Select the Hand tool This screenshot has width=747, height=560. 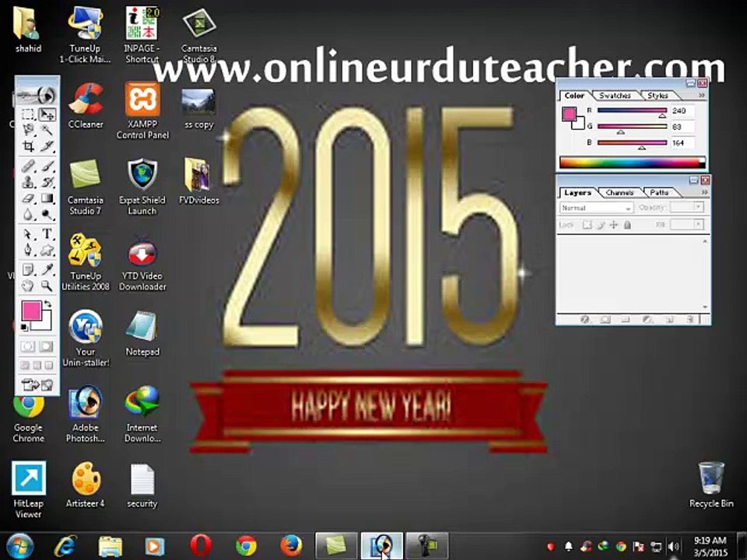click(x=28, y=285)
